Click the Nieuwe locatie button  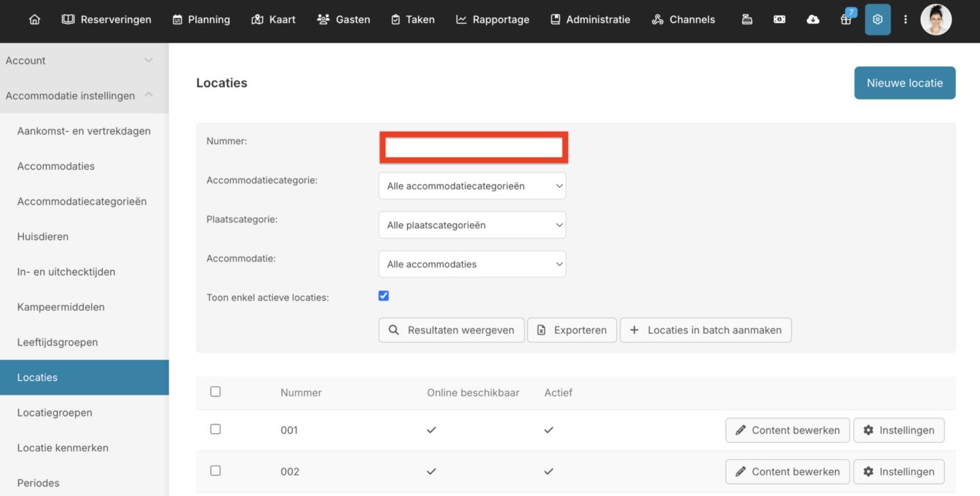pos(905,83)
